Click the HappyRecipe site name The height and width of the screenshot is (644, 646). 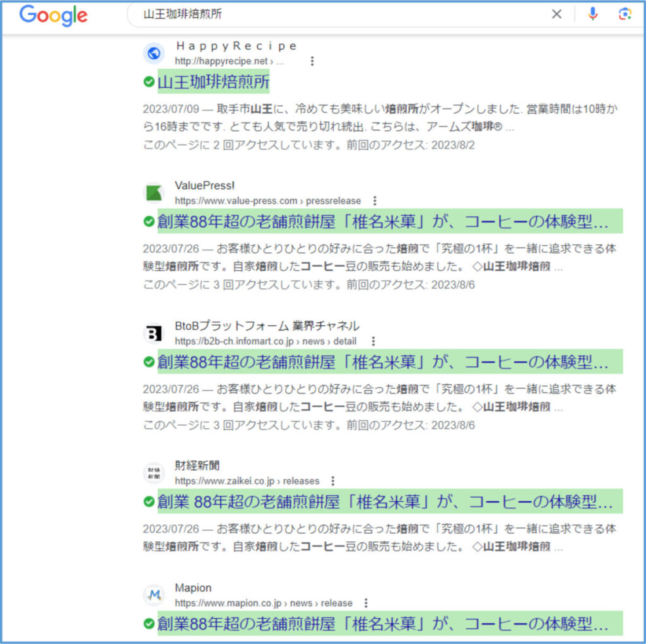(237, 46)
